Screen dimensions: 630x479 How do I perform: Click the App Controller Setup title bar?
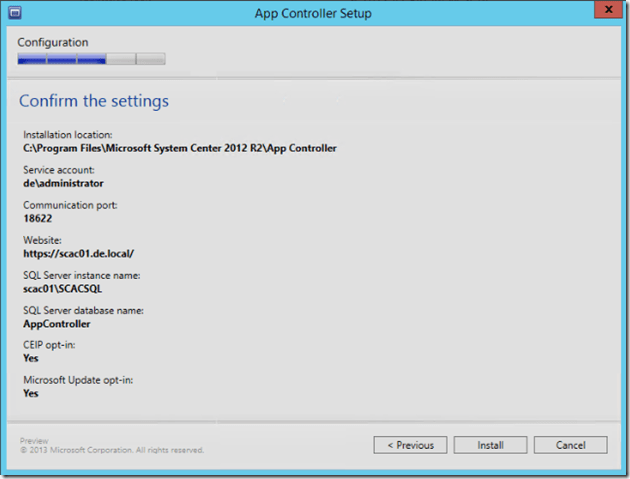click(x=314, y=13)
